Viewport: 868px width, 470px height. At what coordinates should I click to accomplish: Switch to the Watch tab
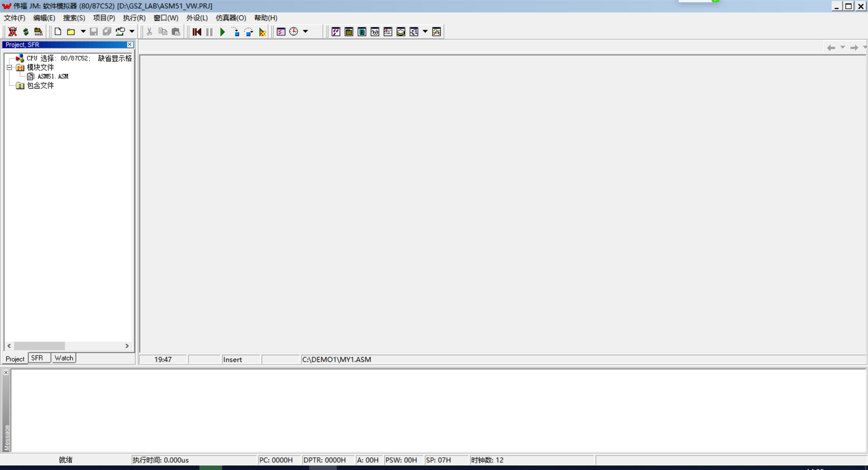click(64, 358)
